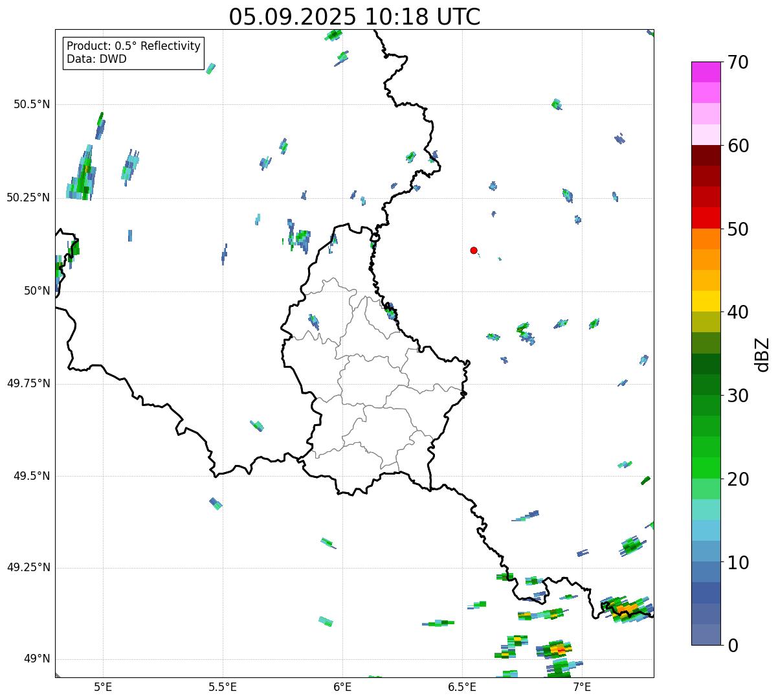Click the 50 value on colorbar
This screenshot has width=778, height=700.
coord(738,229)
